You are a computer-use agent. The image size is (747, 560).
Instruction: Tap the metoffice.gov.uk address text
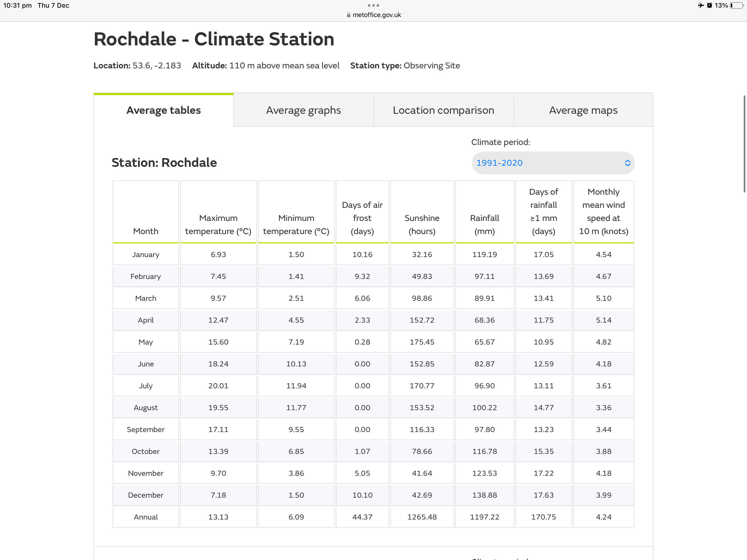[377, 15]
